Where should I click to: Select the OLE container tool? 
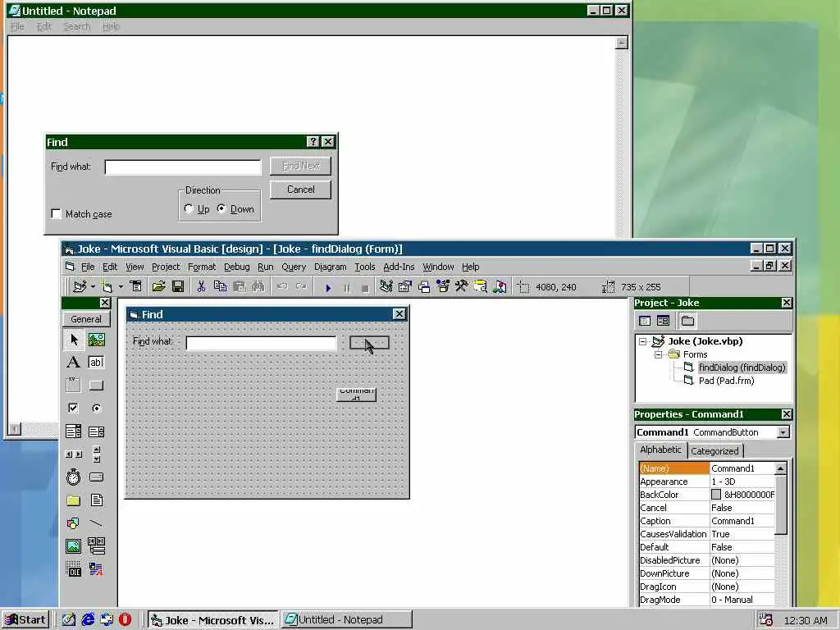tap(74, 569)
